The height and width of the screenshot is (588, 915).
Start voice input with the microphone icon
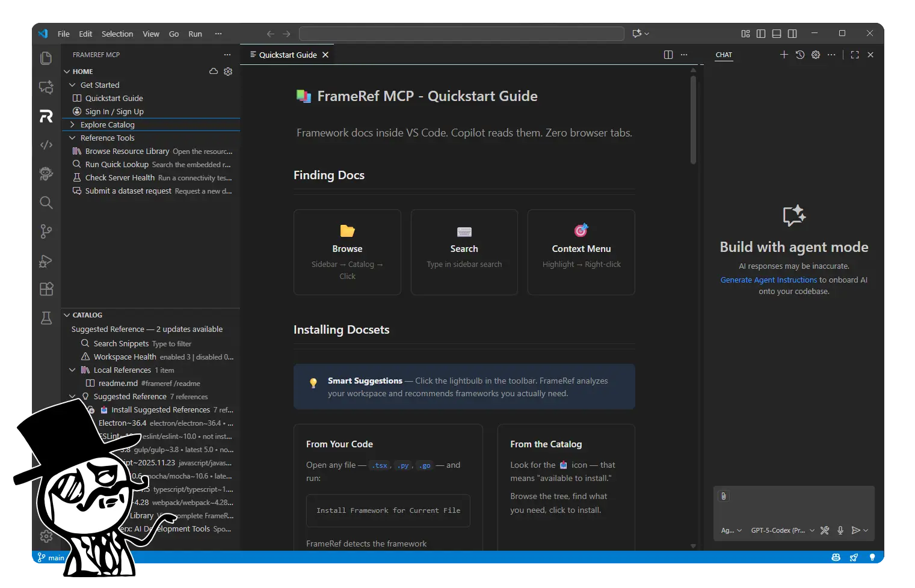840,530
